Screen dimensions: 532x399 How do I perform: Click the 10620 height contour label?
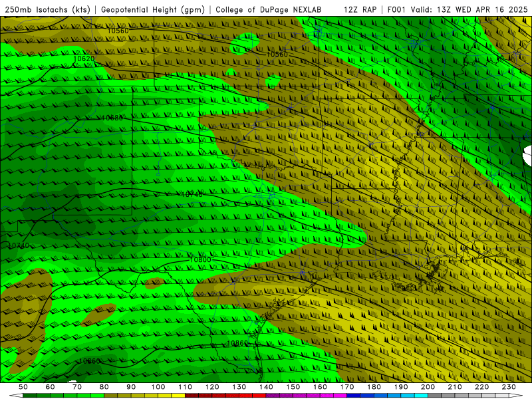click(84, 59)
